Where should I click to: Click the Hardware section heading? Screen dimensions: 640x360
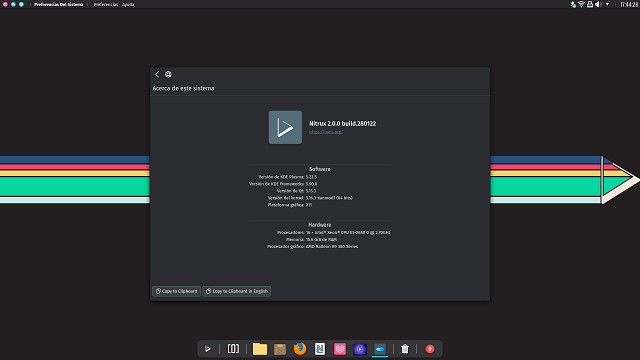(320, 225)
